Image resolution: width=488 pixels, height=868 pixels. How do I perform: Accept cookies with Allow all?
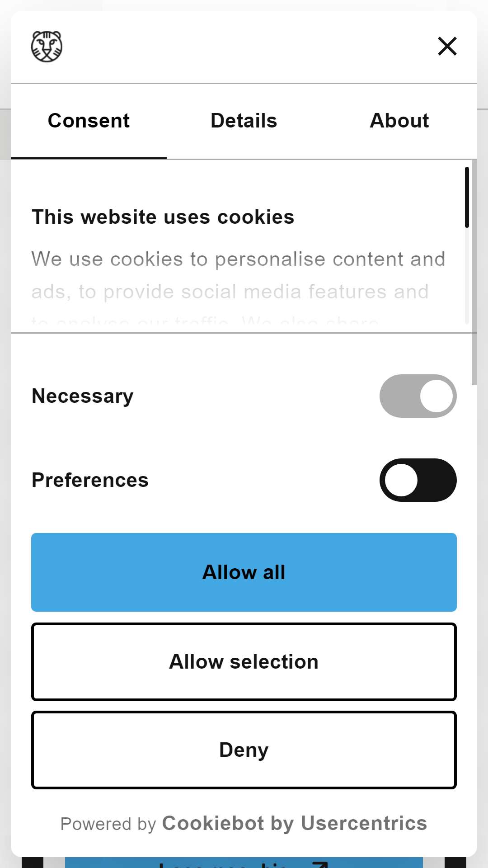pos(244,572)
